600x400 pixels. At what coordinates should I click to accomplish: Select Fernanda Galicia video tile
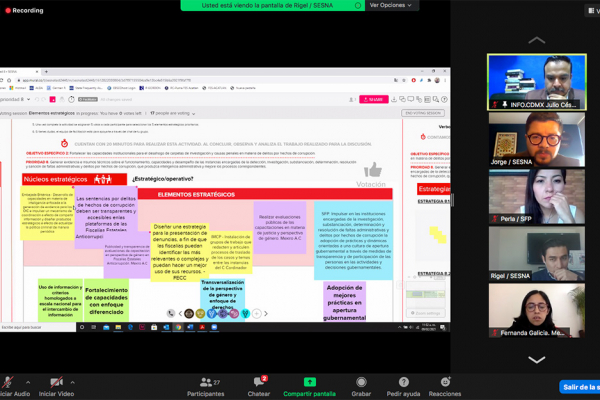click(x=536, y=310)
